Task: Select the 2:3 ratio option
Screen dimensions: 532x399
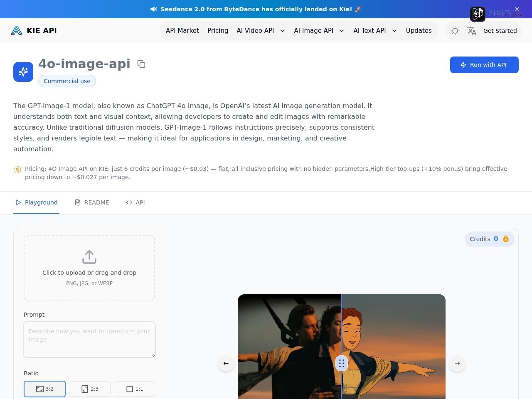Action: point(90,389)
